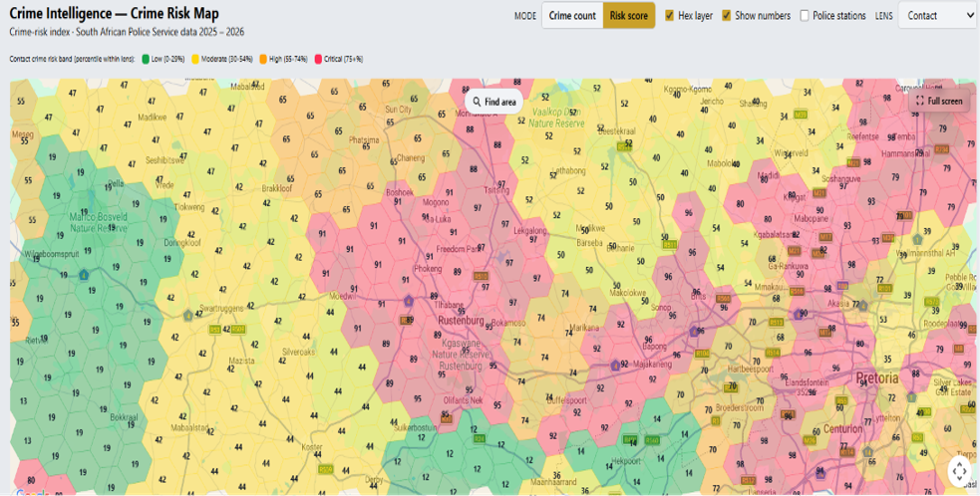Click the R104 road shield
This screenshot has height=496, width=980.
(702, 354)
